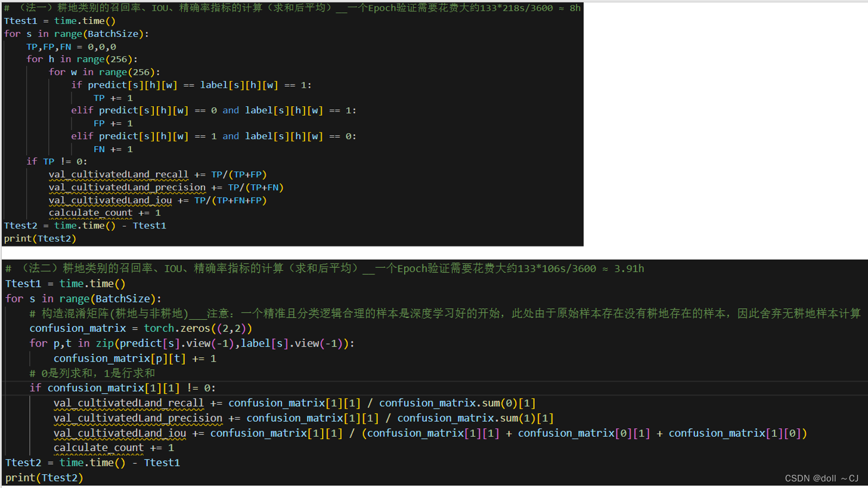Click 'calculate_count += 1' in the 法二 snippet
Image resolution: width=868 pixels, height=488 pixels.
tap(113, 447)
